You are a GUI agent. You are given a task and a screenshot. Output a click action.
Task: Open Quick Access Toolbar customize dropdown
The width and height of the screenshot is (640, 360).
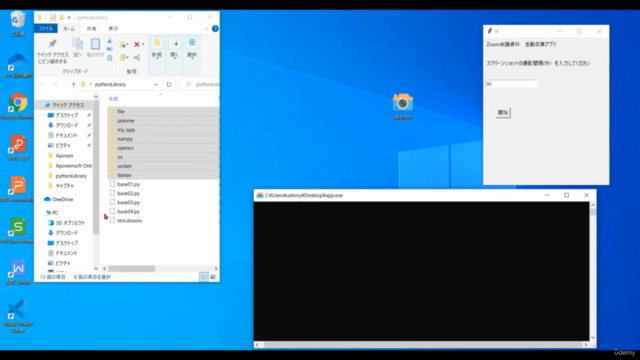(69, 18)
